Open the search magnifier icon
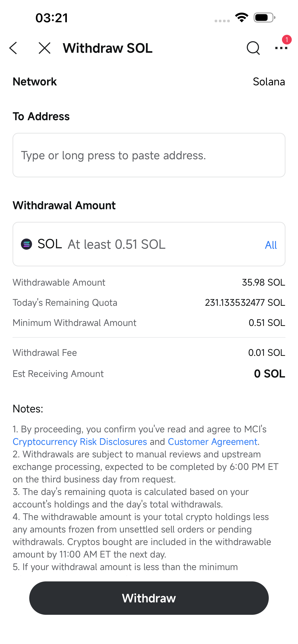 253,48
